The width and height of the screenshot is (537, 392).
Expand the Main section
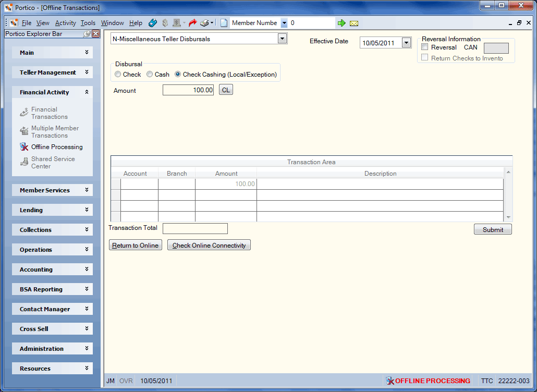[x=53, y=52]
